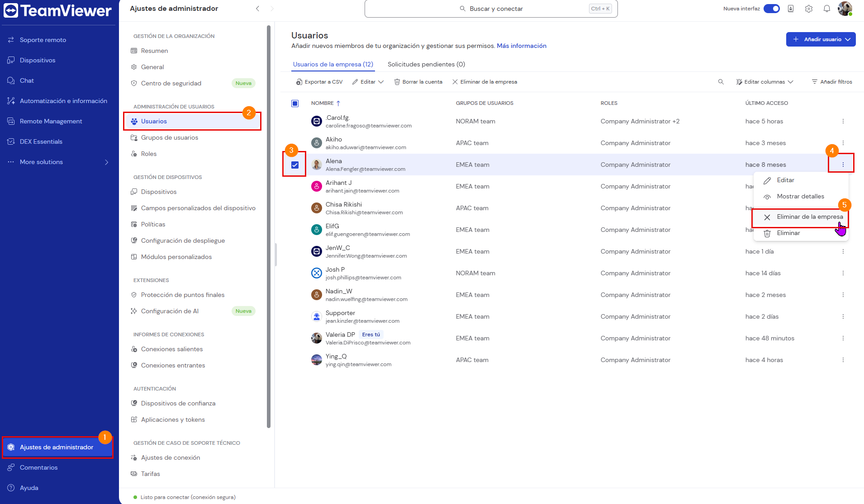This screenshot has width=864, height=504.
Task: Click the Buscar y conectar search field
Action: click(x=491, y=9)
